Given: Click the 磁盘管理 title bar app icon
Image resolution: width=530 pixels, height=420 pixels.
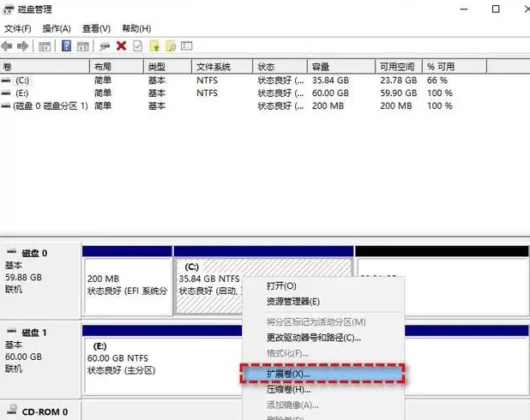Looking at the screenshot, I should click(x=8, y=9).
